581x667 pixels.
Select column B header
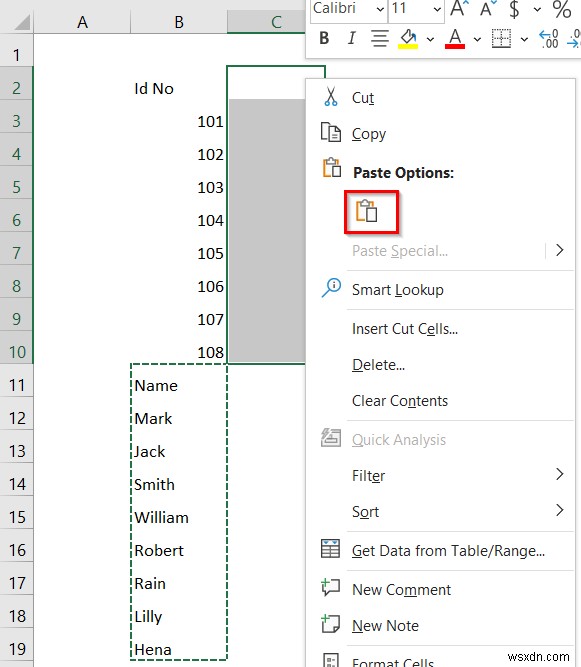179,22
